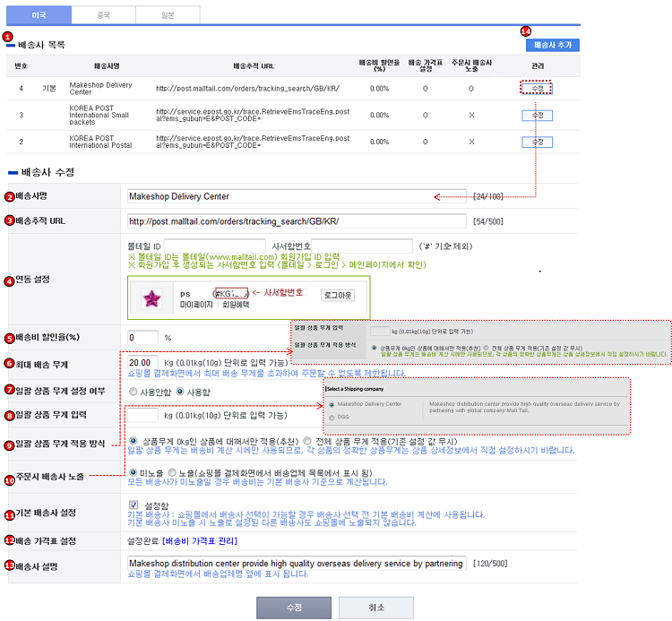Click the 배송사 추가 button
This screenshot has height=621, width=672.
(x=552, y=44)
